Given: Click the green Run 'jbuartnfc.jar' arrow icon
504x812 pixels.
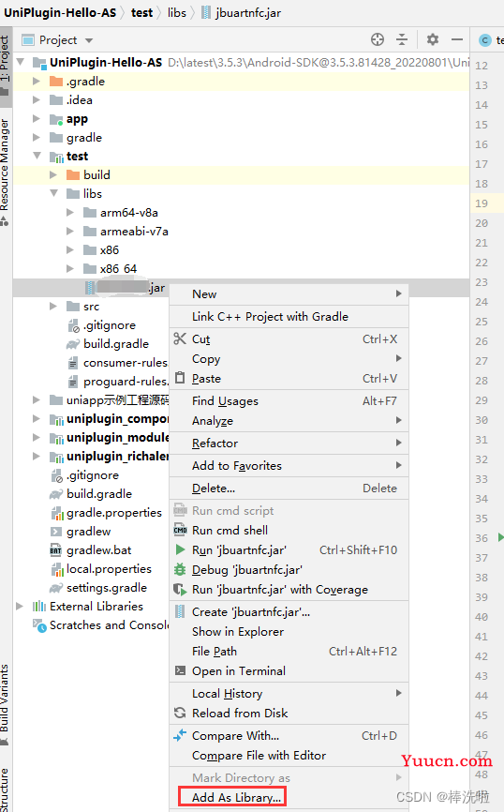Looking at the screenshot, I should (180, 549).
